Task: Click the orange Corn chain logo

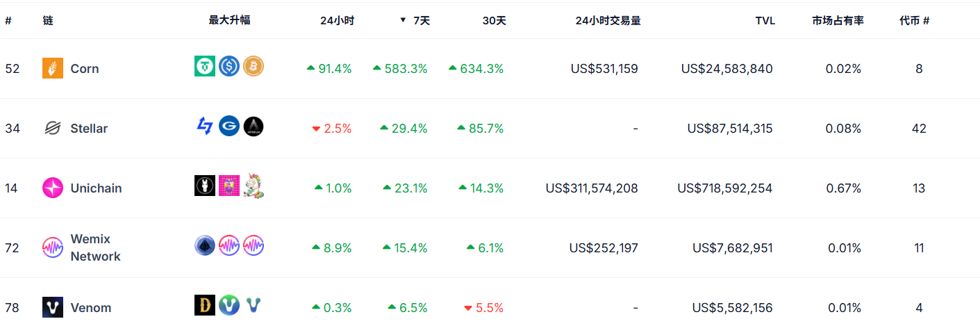Action: click(53, 69)
